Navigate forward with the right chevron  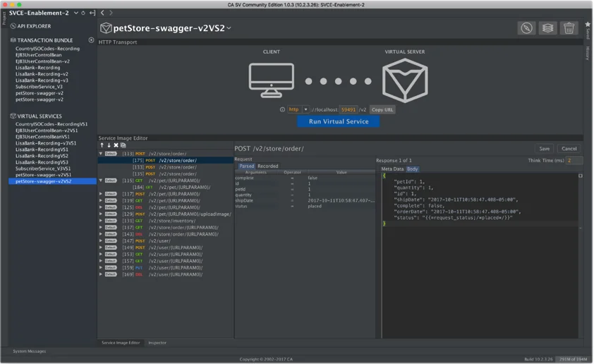point(111,13)
